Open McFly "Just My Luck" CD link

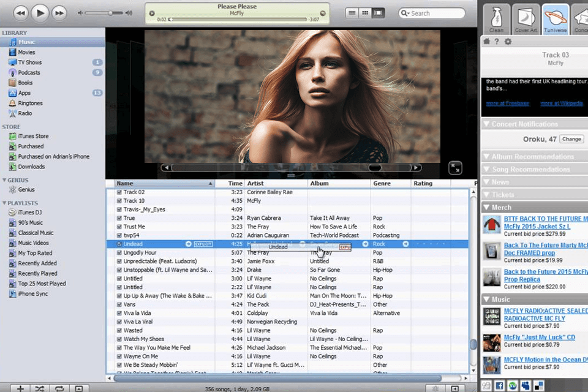click(539, 337)
